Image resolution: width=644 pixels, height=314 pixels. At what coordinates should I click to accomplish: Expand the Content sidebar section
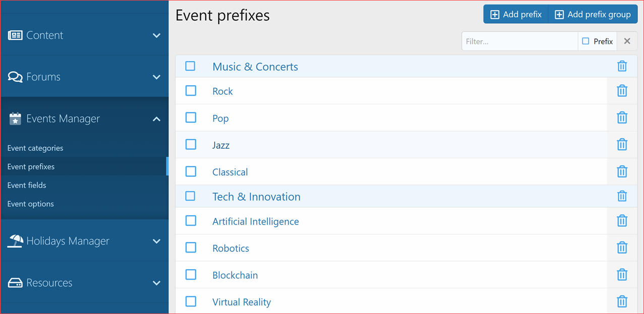point(156,35)
